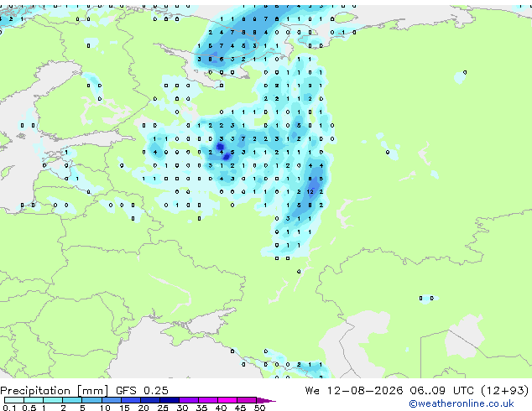
Task: Click the 0.5–1 mm legend swatch
Action: coord(34,400)
